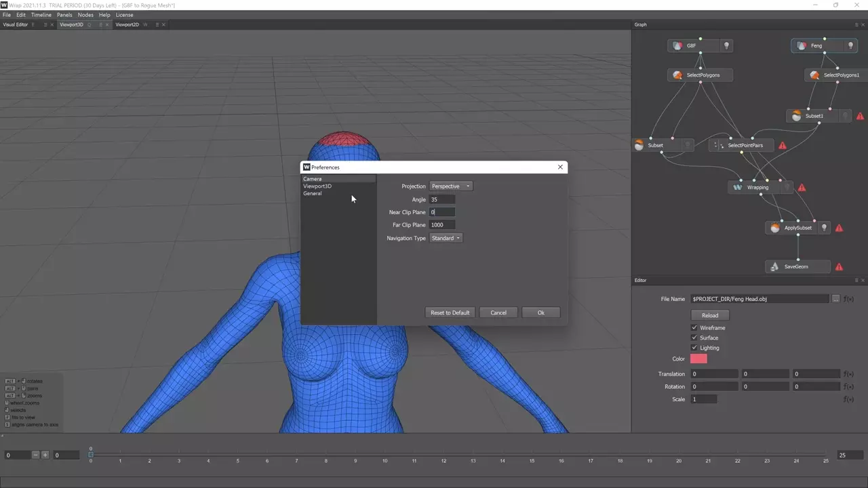868x488 pixels.
Task: Uncheck the Wireframe checkbox
Action: point(694,328)
